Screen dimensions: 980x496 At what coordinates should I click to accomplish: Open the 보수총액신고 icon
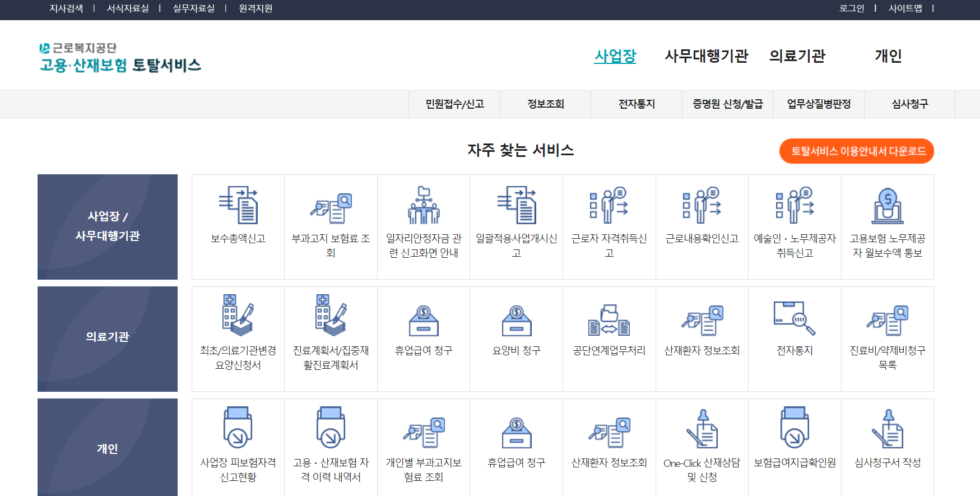coord(238,205)
